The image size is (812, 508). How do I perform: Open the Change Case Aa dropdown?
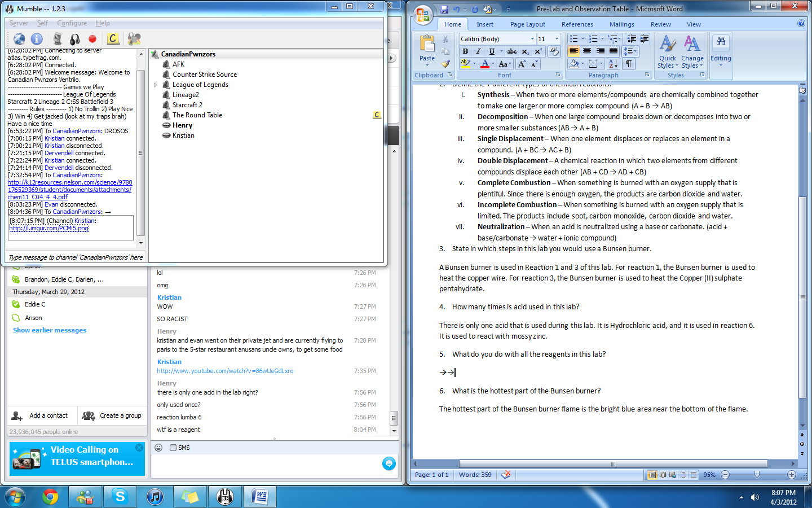(505, 64)
